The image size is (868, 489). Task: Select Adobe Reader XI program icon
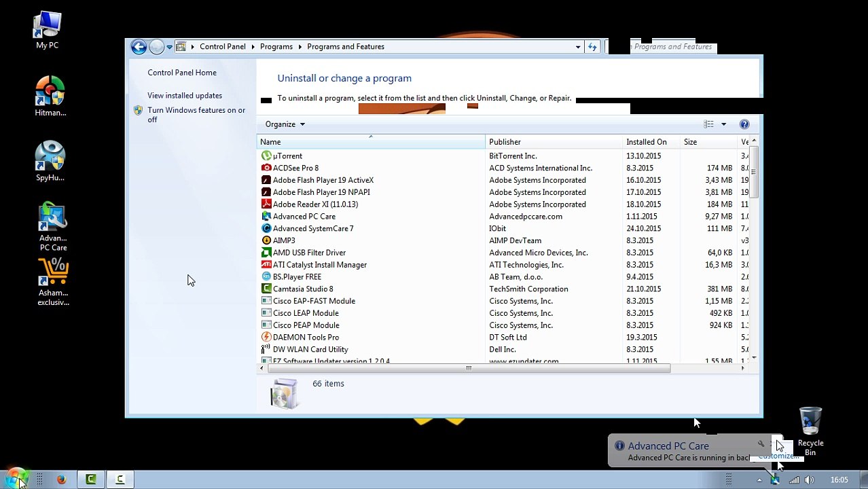point(266,204)
